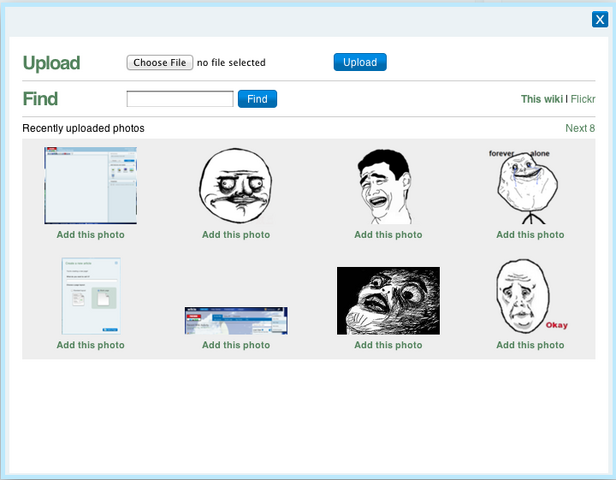Select the black shocked face thumbnail

click(388, 301)
